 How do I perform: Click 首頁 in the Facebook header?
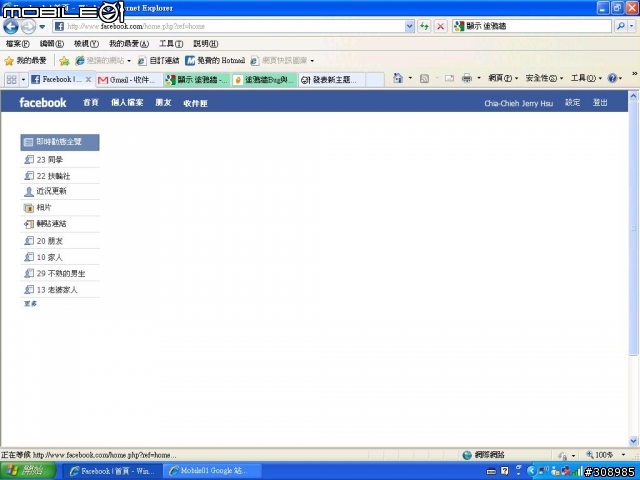(x=91, y=102)
